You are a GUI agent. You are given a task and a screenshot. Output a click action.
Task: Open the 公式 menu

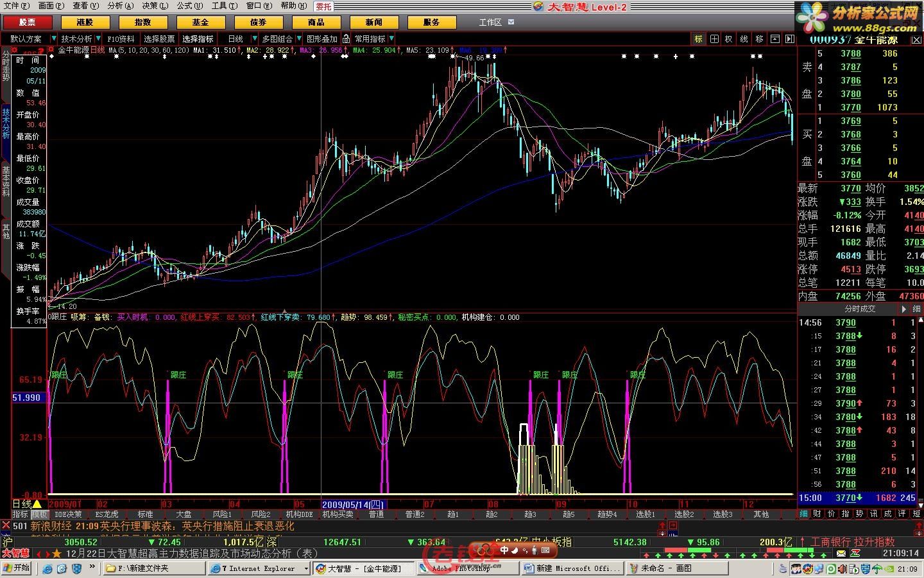[189, 6]
